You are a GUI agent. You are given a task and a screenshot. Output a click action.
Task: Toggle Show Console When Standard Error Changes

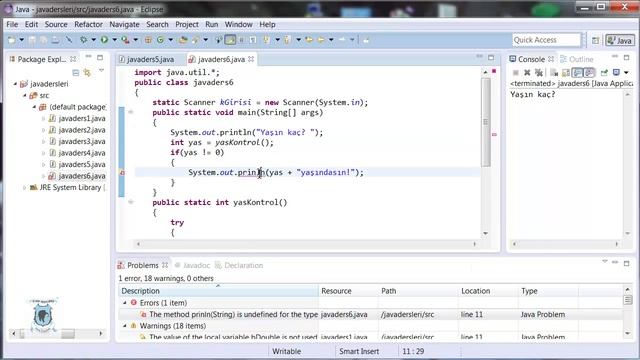(x=589, y=73)
